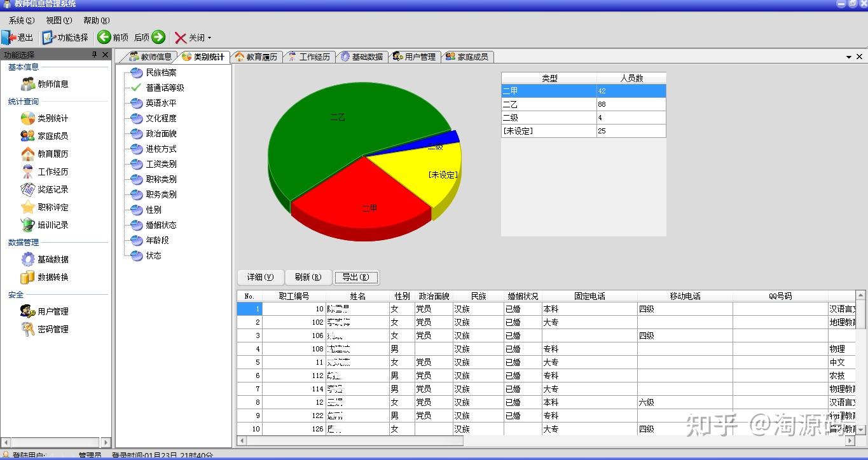
Task: Open 职称评定 in the sidebar
Action: coord(45,207)
